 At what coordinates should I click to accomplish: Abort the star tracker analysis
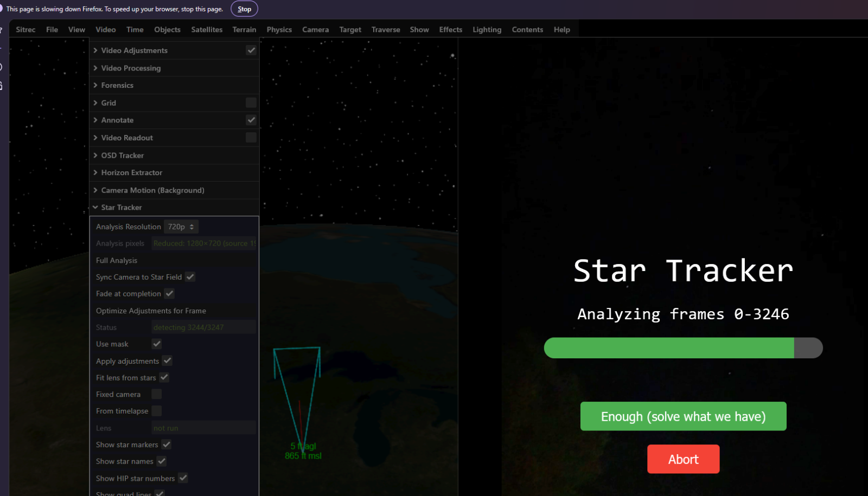[683, 459]
